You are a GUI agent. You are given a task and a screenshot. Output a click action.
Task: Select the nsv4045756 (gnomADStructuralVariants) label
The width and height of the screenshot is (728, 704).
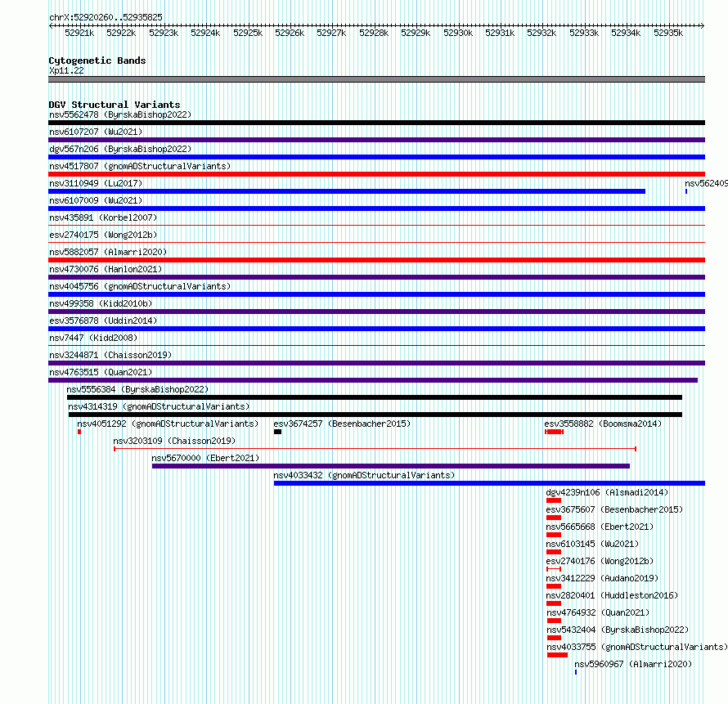(x=140, y=286)
